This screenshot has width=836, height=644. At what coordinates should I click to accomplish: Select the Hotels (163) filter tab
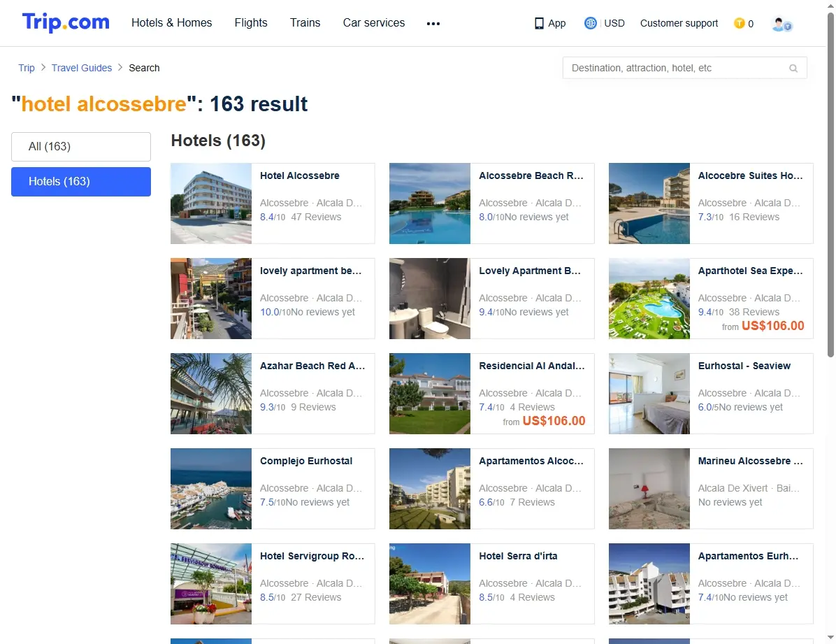(x=81, y=181)
